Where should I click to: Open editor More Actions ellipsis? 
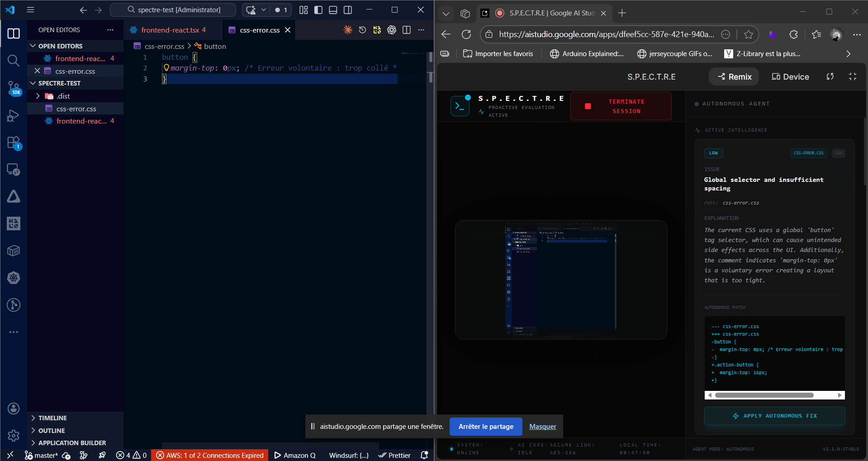pyautogui.click(x=421, y=30)
